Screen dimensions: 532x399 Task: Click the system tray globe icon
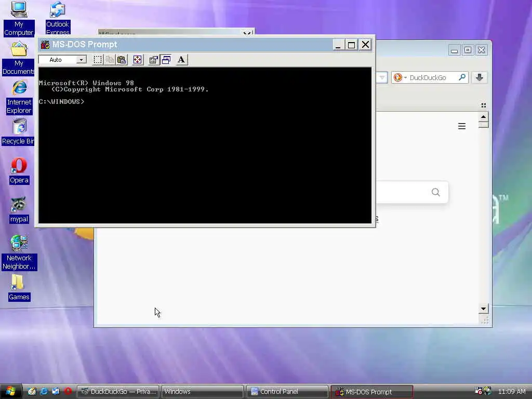(487, 391)
